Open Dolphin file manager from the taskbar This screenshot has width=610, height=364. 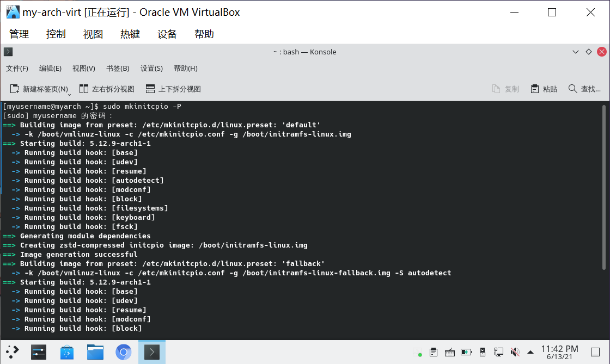[x=95, y=352]
